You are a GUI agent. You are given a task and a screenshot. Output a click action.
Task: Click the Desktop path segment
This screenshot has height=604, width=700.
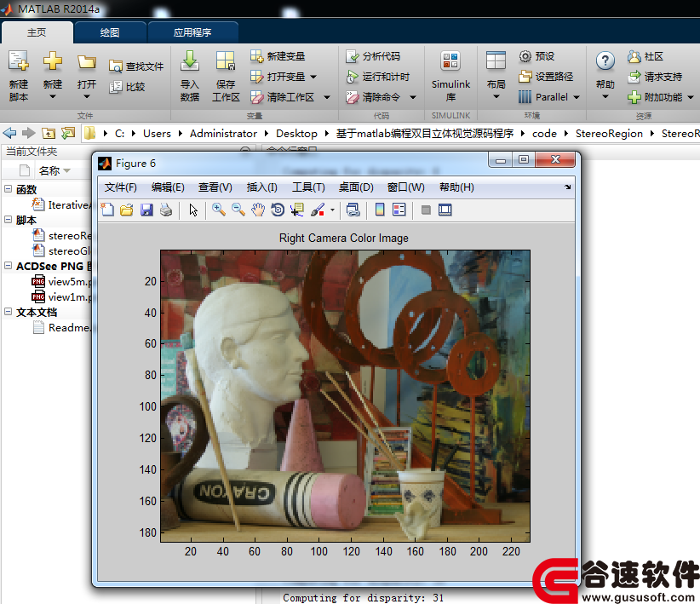296,134
